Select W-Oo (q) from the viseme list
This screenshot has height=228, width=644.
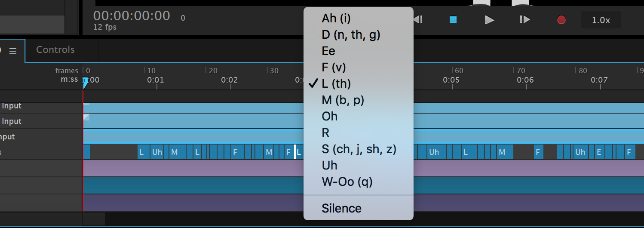tap(347, 182)
